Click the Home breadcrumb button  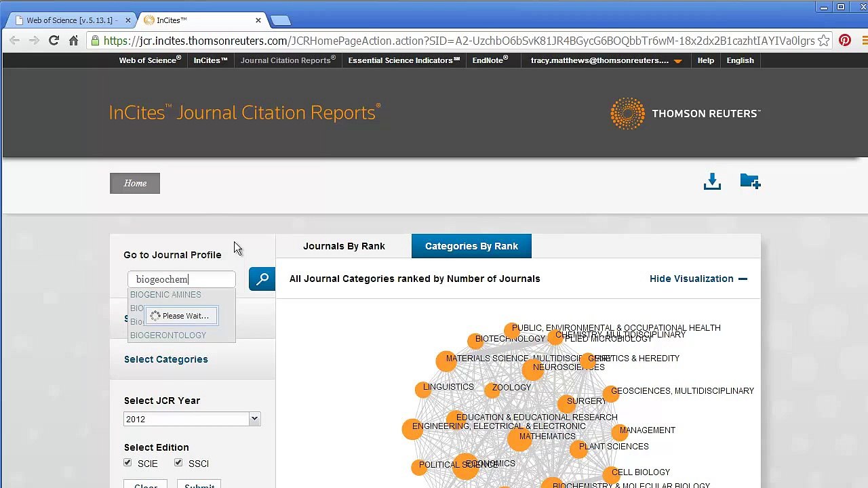tap(135, 183)
